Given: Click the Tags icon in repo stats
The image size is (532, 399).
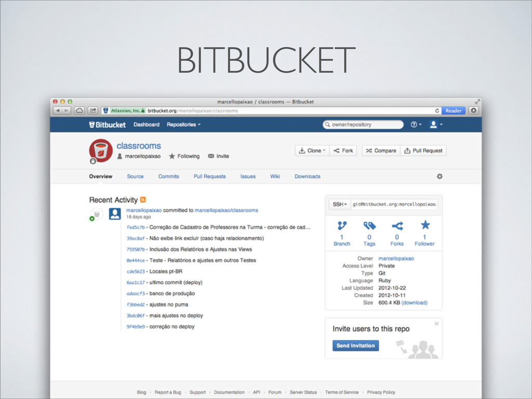Looking at the screenshot, I should tap(369, 225).
